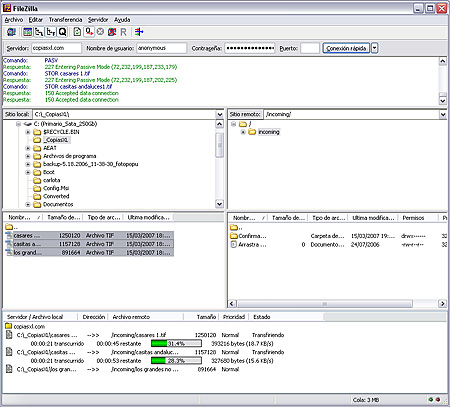Open the local parent directory '..' entry
The height and width of the screenshot is (407, 450).
coord(12,227)
